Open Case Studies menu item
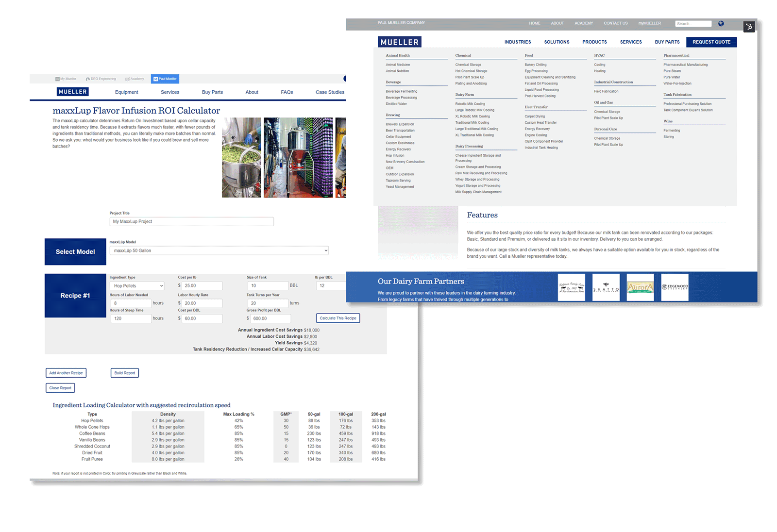777x532 pixels. click(x=330, y=92)
